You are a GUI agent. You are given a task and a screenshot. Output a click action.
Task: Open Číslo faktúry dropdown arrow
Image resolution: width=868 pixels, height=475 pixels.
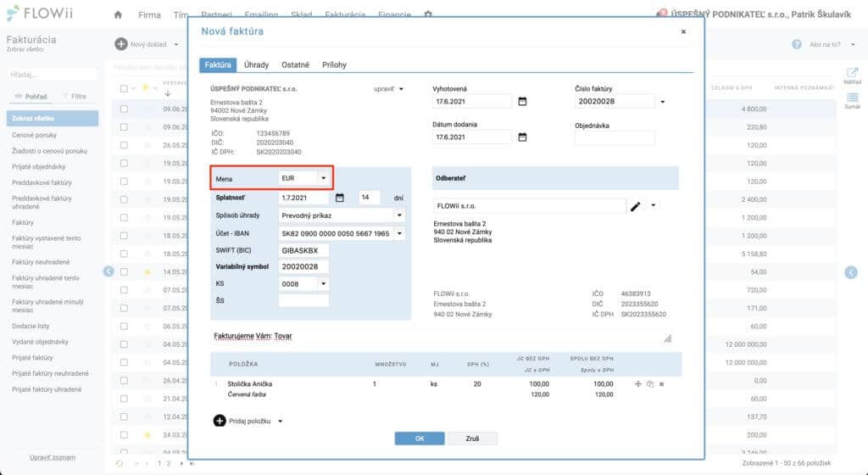tap(662, 102)
